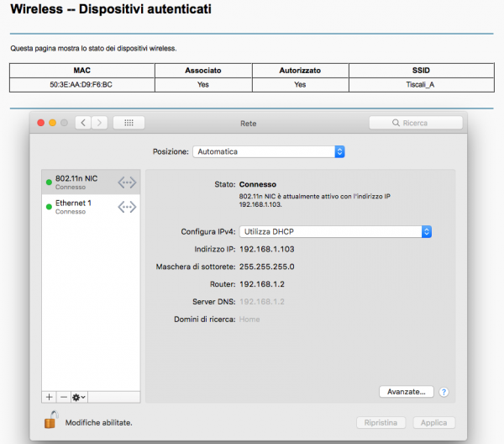This screenshot has height=444, width=504.
Task: Click Router value 192.168.1.2
Action: pyautogui.click(x=262, y=284)
